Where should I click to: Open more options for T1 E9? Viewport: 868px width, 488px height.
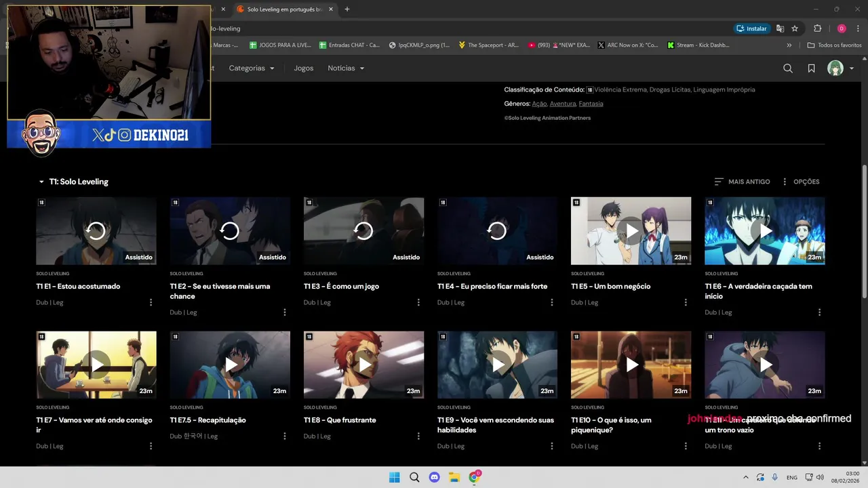point(552,446)
